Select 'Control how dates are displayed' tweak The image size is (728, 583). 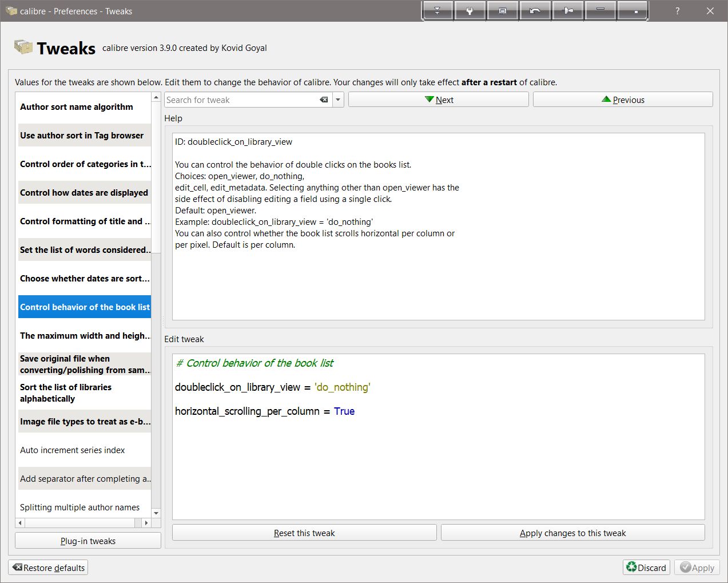[85, 192]
